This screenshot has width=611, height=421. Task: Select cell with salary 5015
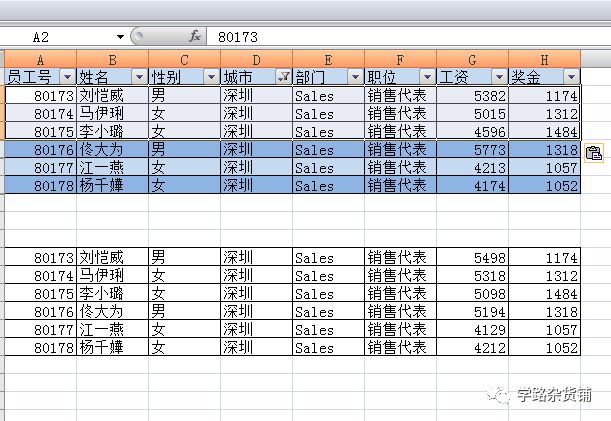point(472,113)
